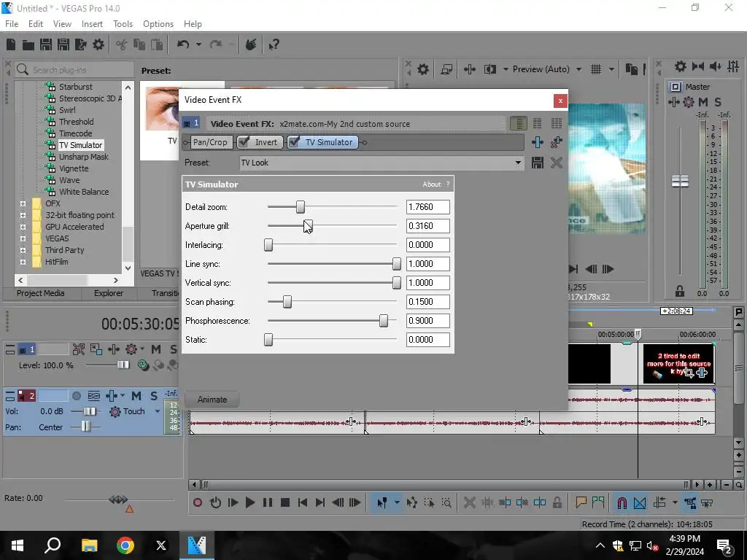Delete the preset with X icon

[x=556, y=163]
